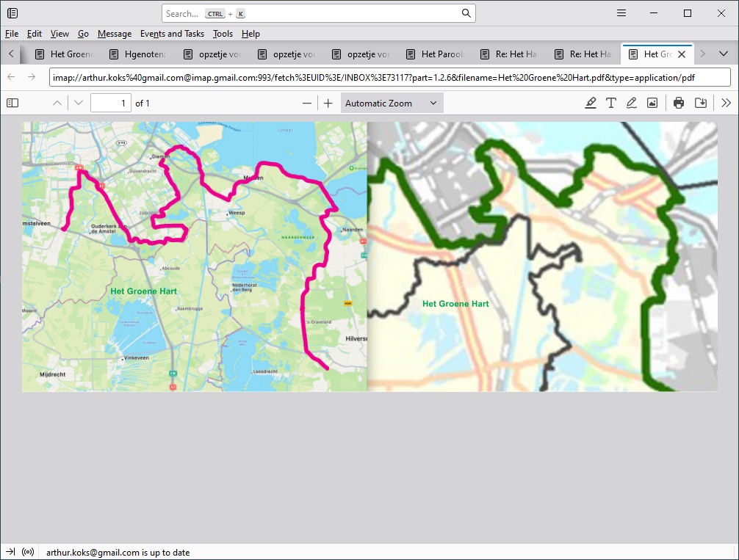Zoom in with the plus button

(328, 103)
